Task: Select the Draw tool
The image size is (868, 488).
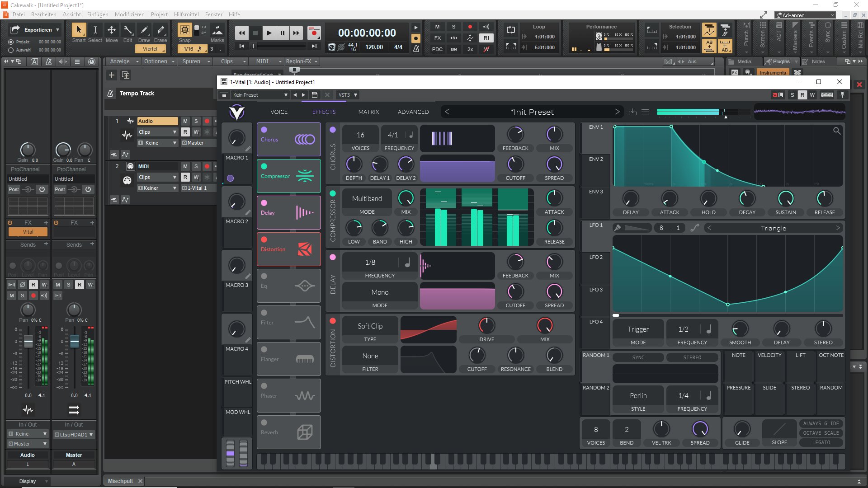Action: (x=144, y=31)
